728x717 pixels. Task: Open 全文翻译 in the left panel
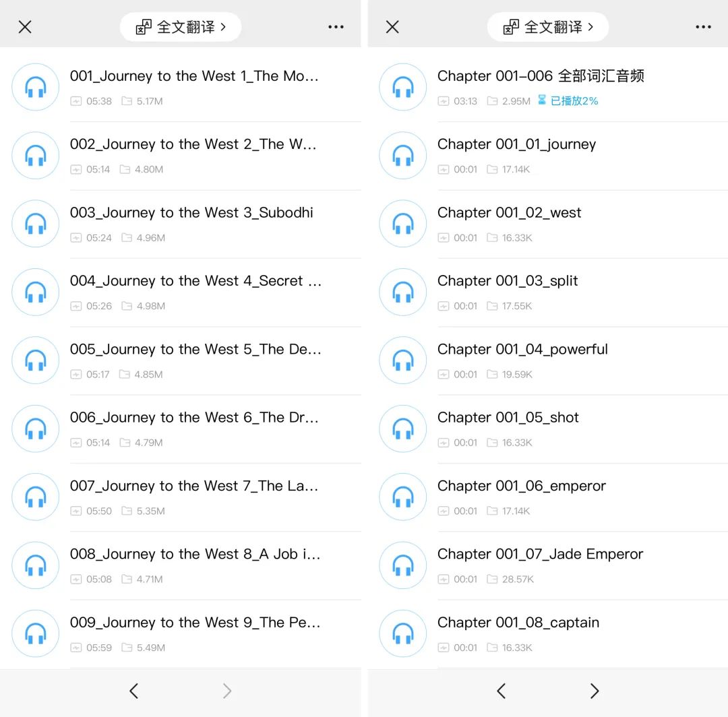(x=181, y=27)
